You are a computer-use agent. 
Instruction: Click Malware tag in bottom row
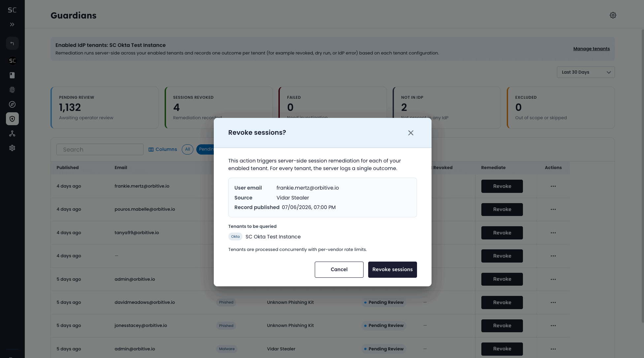click(x=227, y=349)
